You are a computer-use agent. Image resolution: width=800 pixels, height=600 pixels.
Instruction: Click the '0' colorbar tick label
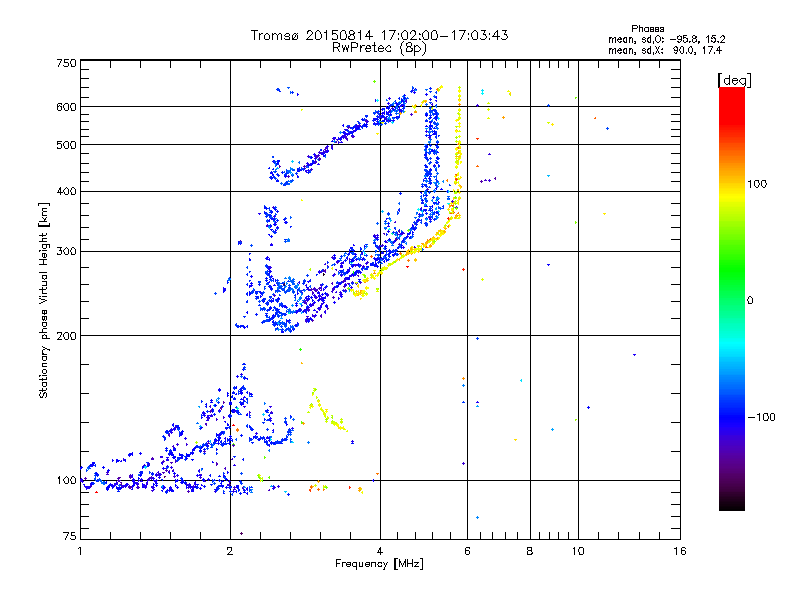[x=750, y=300]
